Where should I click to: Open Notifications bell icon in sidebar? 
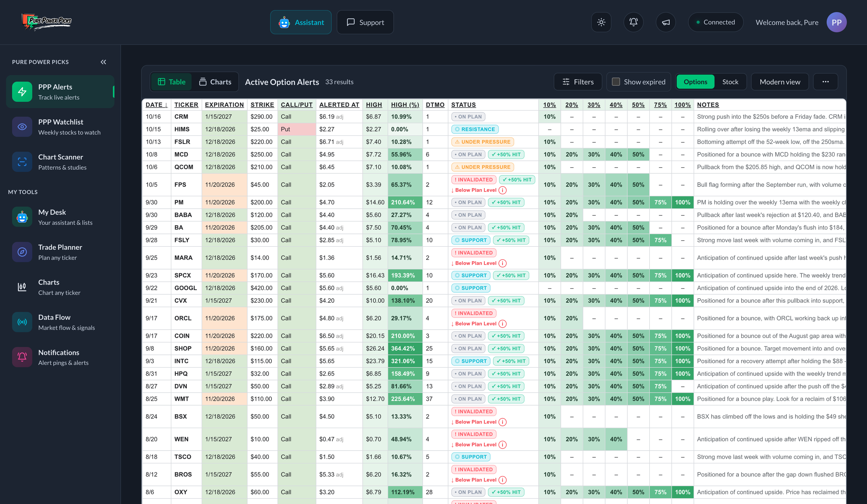[22, 357]
